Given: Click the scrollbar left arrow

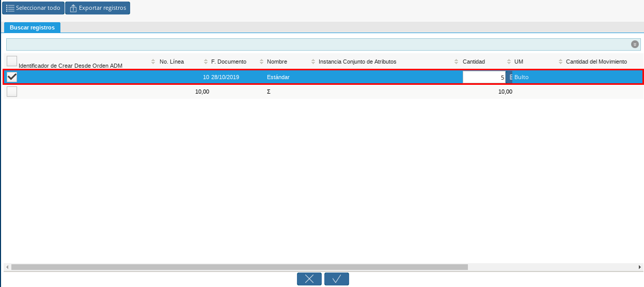Looking at the screenshot, I should coord(7,267).
